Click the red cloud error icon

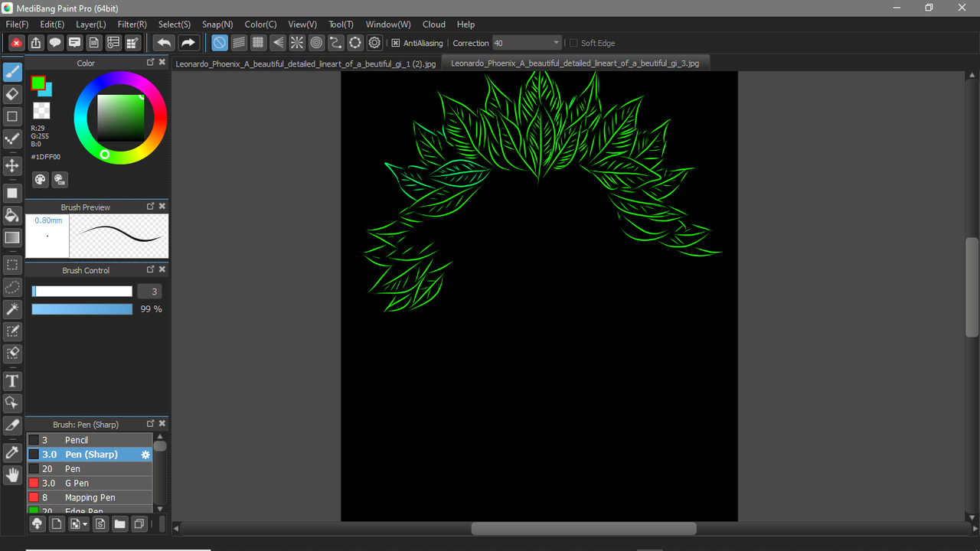click(15, 43)
